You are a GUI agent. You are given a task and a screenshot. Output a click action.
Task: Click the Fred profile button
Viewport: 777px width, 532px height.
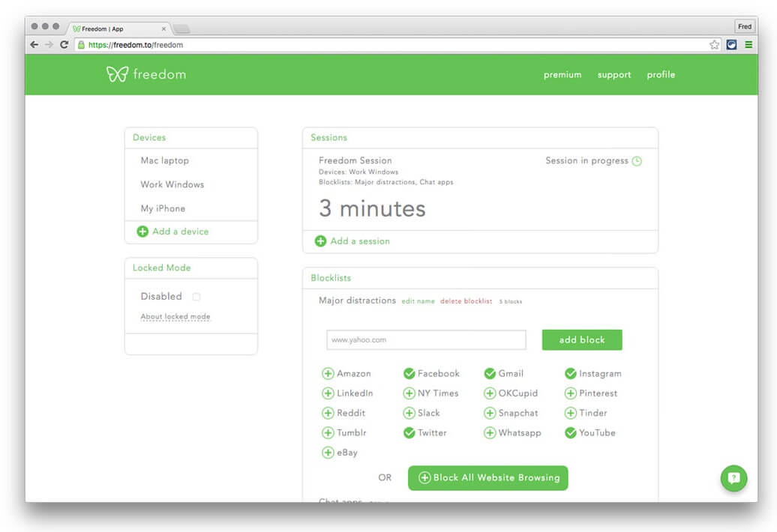pos(744,26)
